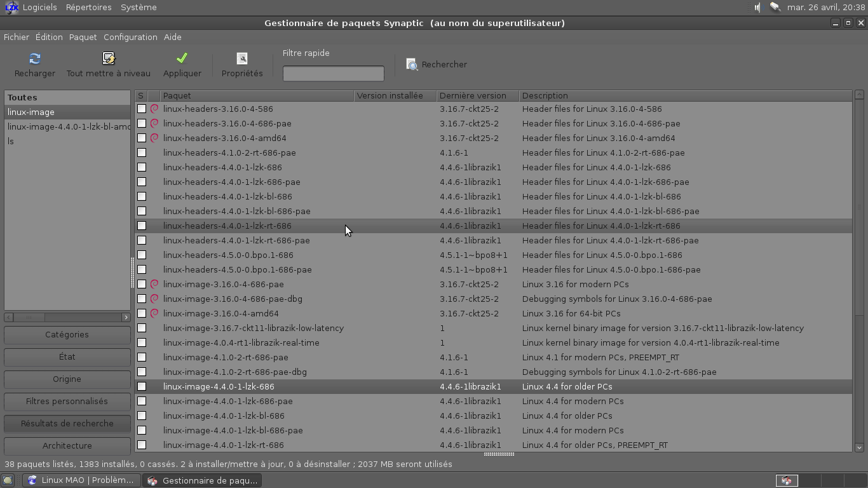Click the Catégories button
The image size is (868, 488).
click(67, 335)
